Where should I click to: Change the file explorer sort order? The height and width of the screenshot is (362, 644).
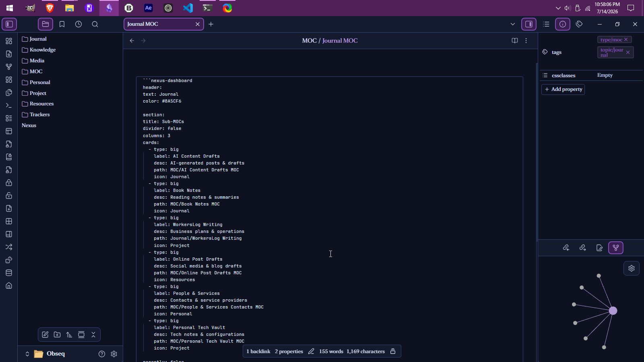69,335
